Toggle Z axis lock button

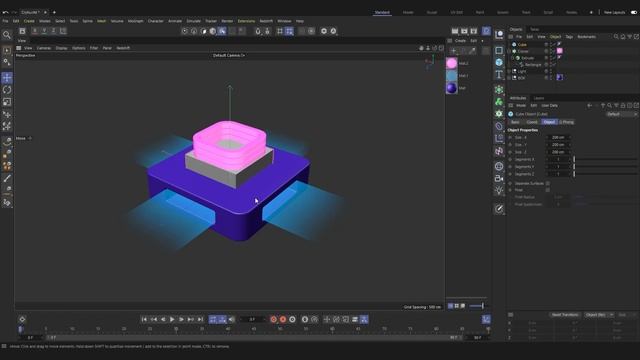tap(53, 31)
